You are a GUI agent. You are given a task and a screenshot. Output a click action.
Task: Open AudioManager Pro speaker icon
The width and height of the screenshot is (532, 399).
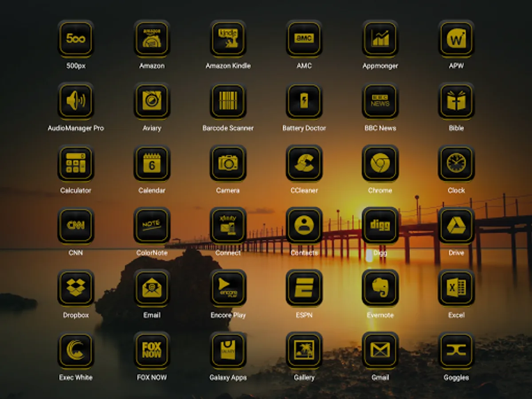click(x=76, y=101)
